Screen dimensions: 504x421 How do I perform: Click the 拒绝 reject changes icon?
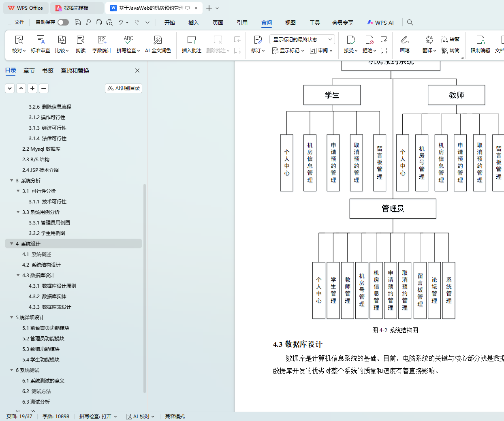coord(369,40)
